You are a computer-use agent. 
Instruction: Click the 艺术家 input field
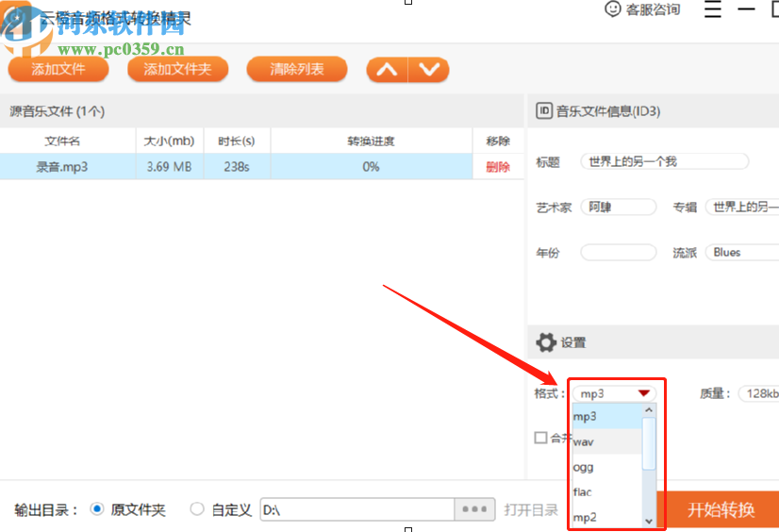619,207
